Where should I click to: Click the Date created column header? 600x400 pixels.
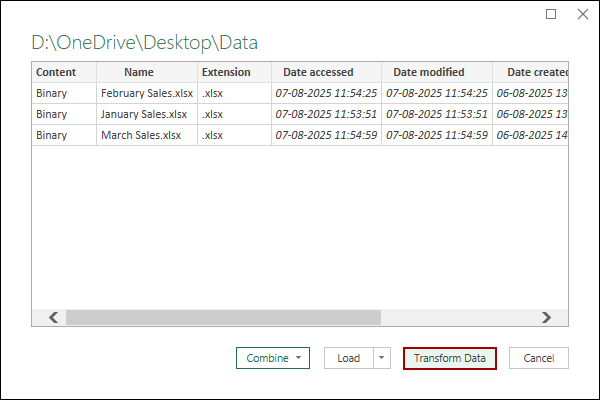tap(533, 72)
